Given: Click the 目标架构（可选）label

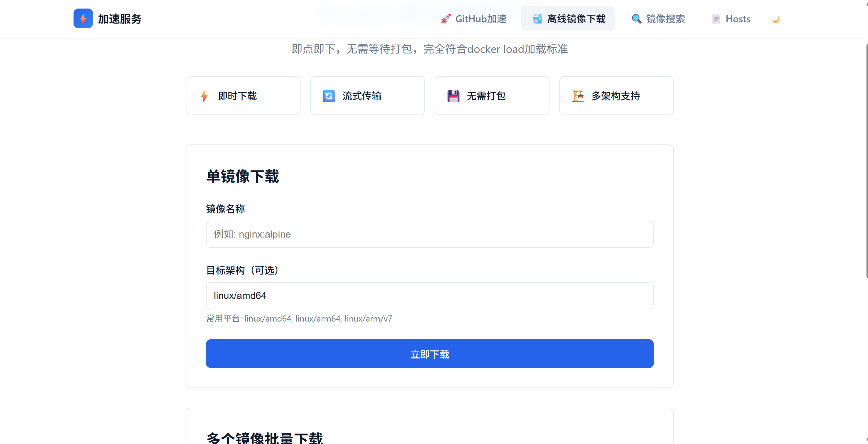Looking at the screenshot, I should coord(242,270).
